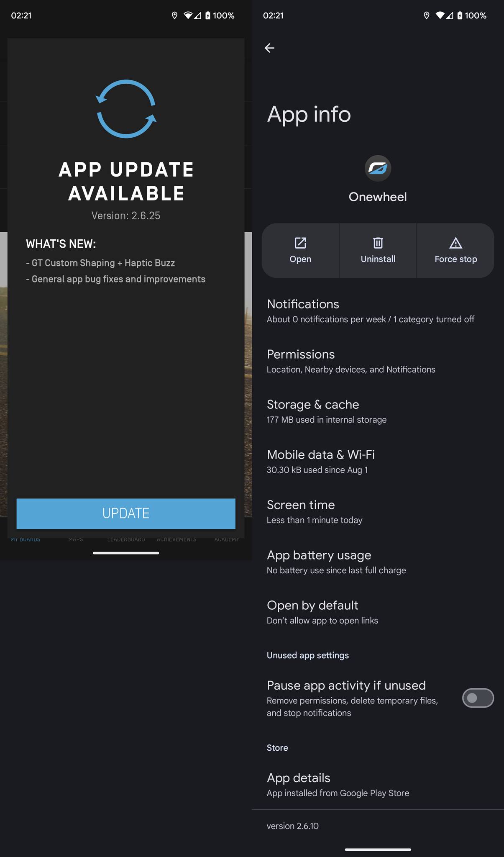This screenshot has height=857, width=504.
Task: View Screen time details
Action: pyautogui.click(x=378, y=512)
